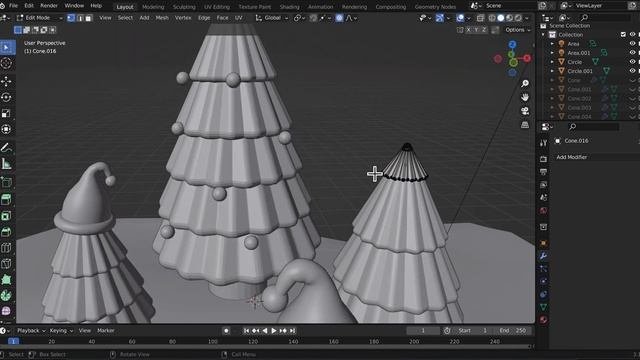Open the World properties tab icon
640x360 pixels.
(x=543, y=211)
